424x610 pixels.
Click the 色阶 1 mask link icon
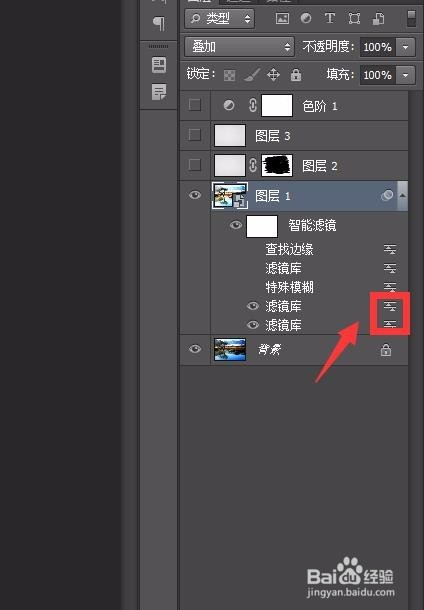[x=253, y=105]
